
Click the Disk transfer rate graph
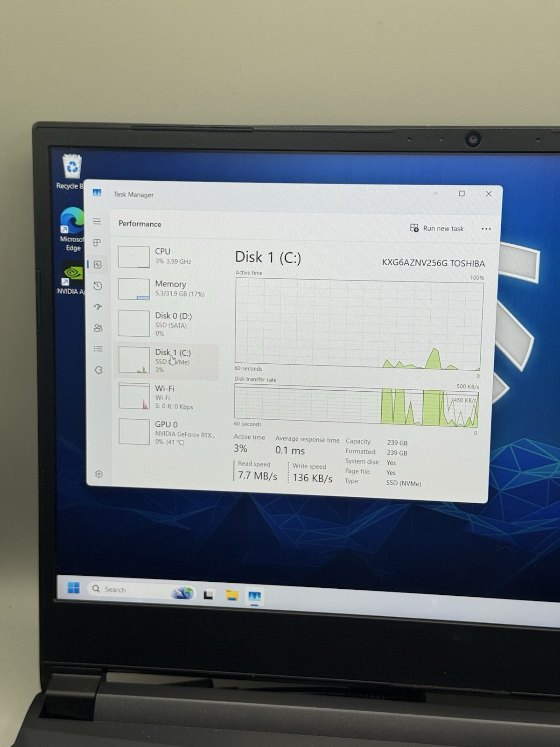(x=356, y=406)
